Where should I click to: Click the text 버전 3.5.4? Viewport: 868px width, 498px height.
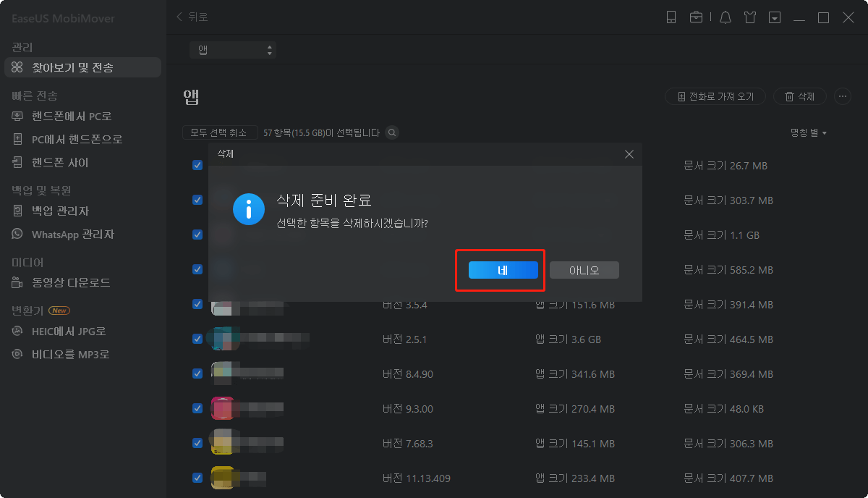(x=405, y=305)
